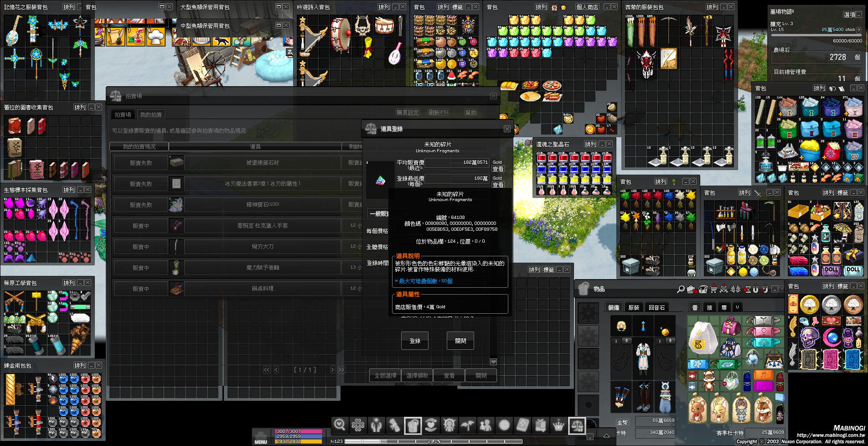Open the 一般販賣 sale type dropdown
The height and width of the screenshot is (446, 868).
click(378, 213)
